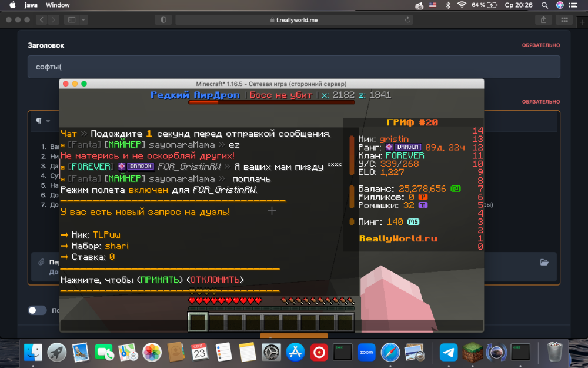Click the Safari privacy shield icon
588x368 pixels.
(x=163, y=20)
